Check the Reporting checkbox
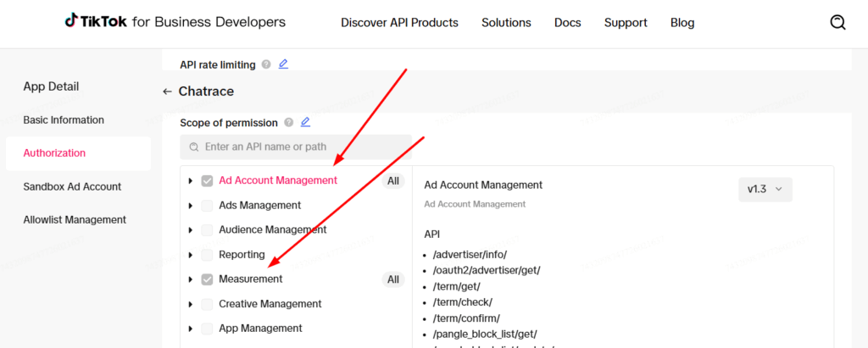This screenshot has height=348, width=868. 207,255
